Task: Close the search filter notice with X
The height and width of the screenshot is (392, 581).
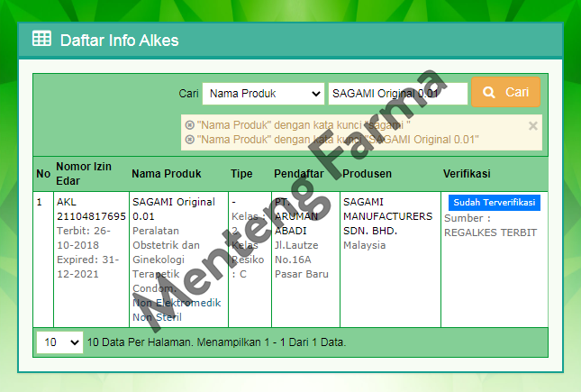Action: (x=533, y=126)
